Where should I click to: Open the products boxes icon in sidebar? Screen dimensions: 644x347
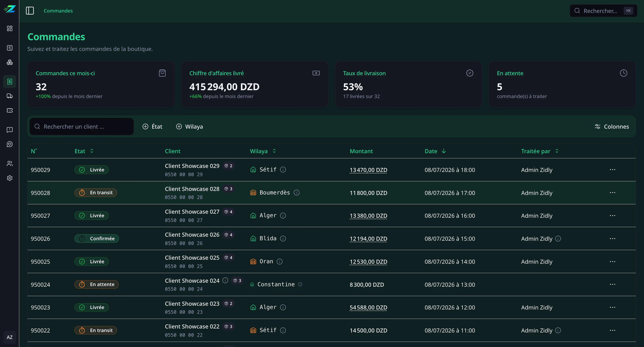coord(9,62)
